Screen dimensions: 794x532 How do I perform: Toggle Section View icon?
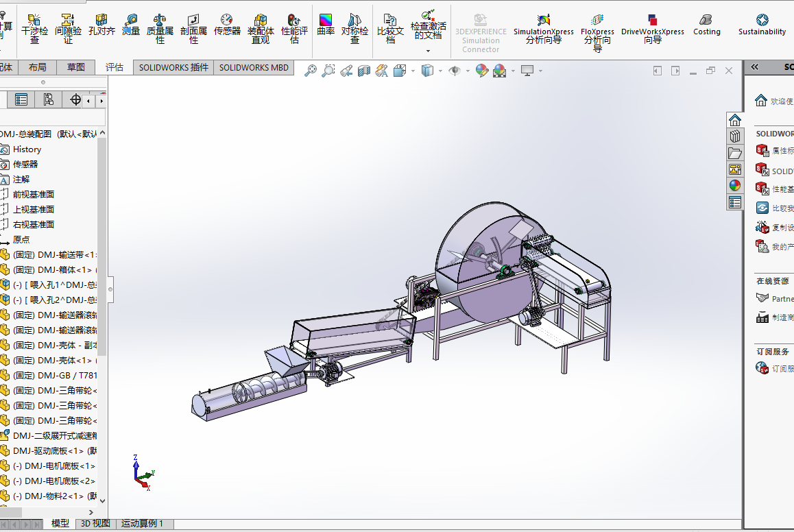click(x=363, y=71)
